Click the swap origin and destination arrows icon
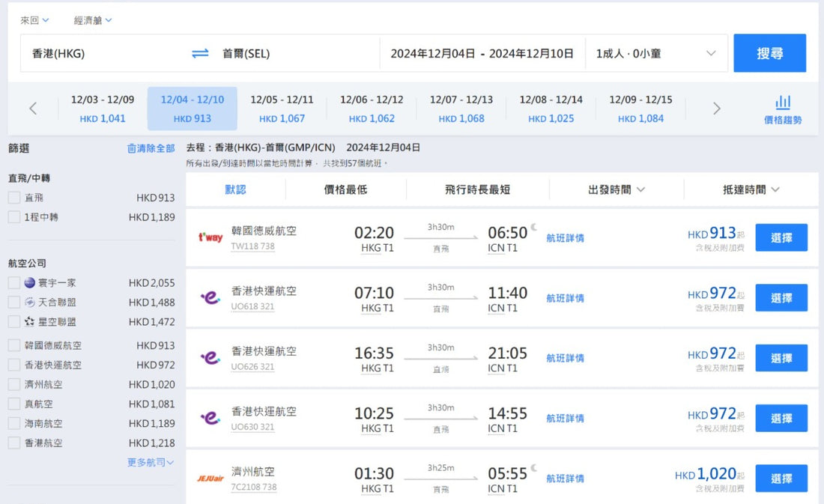 pyautogui.click(x=200, y=53)
